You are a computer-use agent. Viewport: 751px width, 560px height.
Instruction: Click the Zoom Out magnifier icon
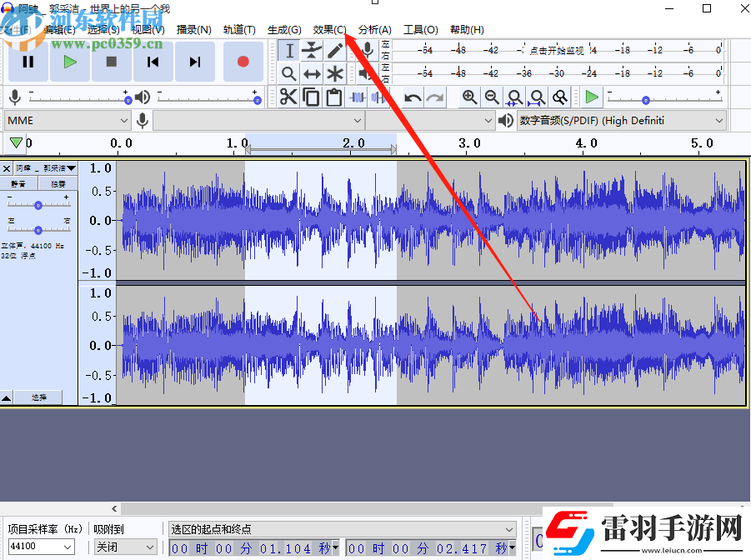point(492,97)
